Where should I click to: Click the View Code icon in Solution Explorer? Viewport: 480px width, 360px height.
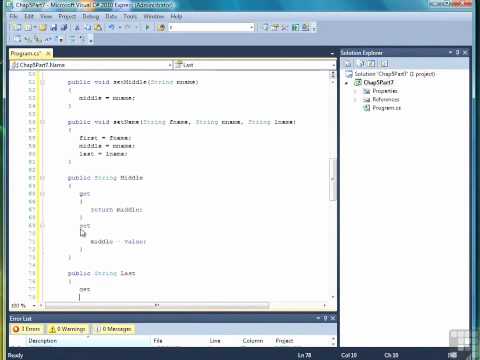384,63
